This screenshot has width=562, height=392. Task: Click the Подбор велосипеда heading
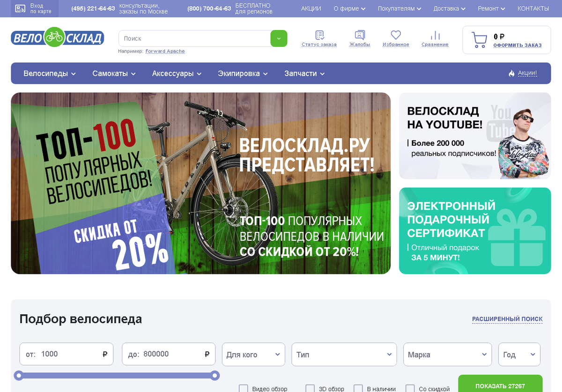[x=81, y=319]
